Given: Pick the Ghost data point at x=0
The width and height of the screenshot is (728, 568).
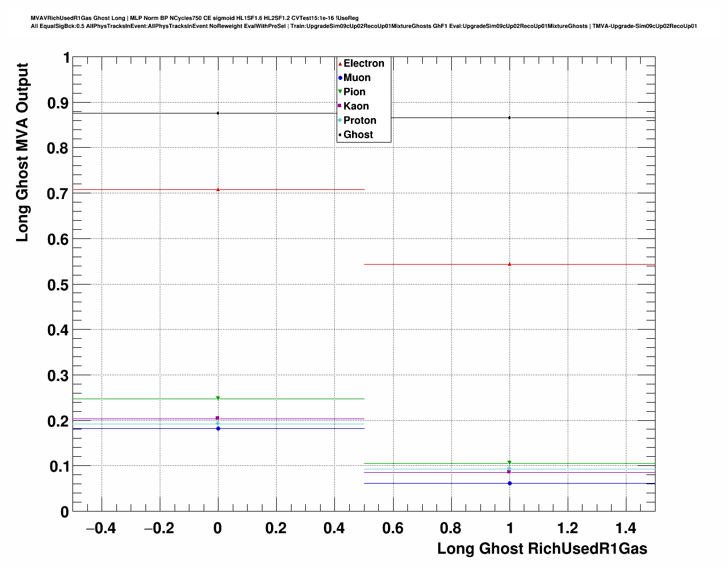Looking at the screenshot, I should (218, 113).
